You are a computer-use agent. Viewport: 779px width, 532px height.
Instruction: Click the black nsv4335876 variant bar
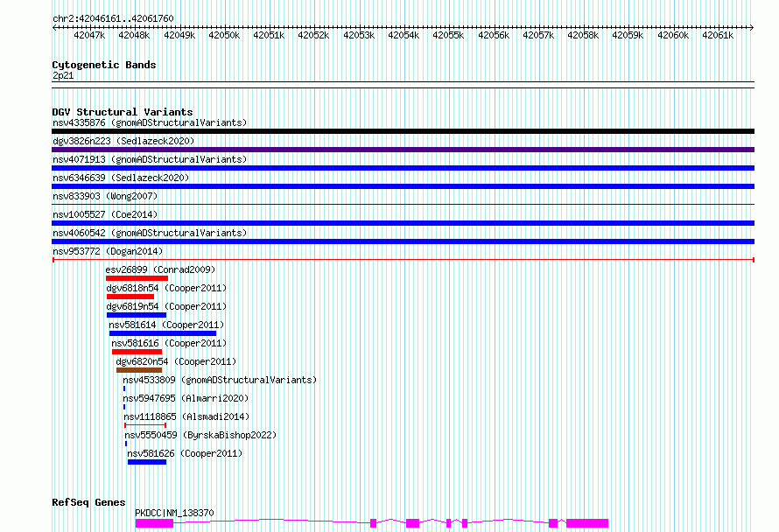coord(403,131)
